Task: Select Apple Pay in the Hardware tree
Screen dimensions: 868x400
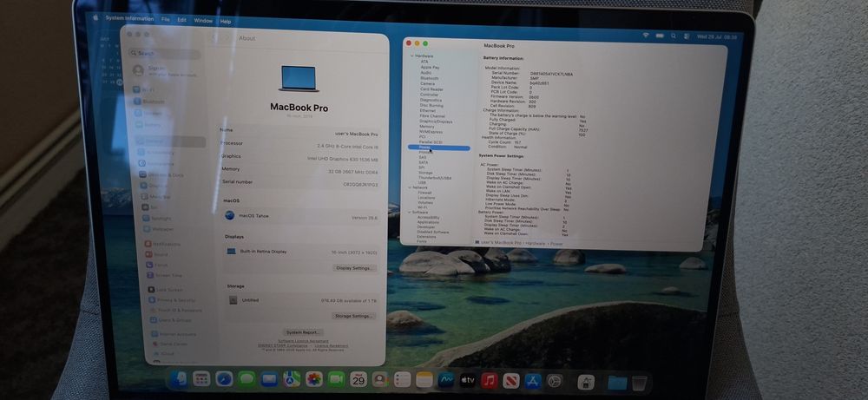Action: 430,67
